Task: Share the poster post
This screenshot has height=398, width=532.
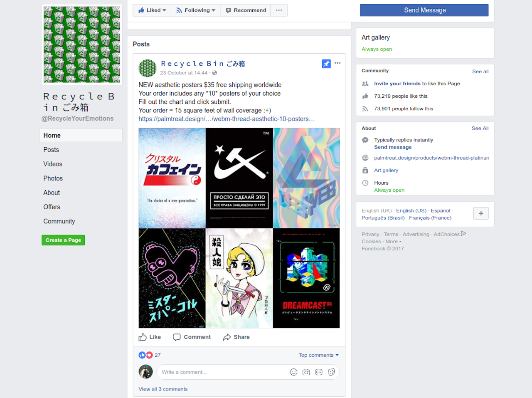Action: click(236, 337)
